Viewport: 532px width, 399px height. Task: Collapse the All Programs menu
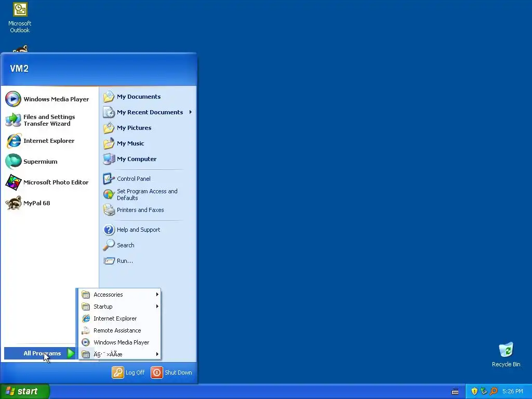click(x=39, y=353)
